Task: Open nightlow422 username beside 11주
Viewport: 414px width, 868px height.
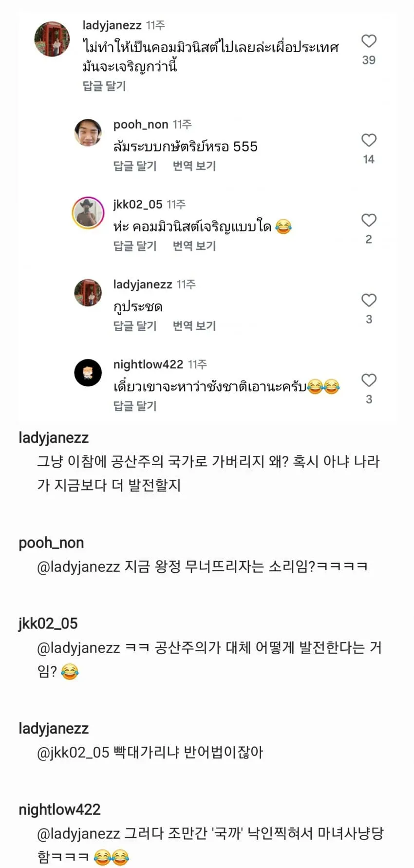Action: (148, 364)
